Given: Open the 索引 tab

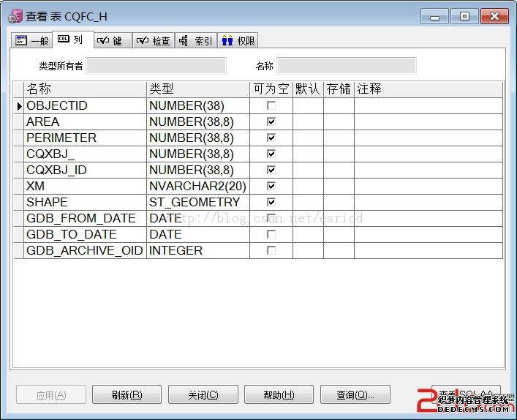Looking at the screenshot, I should tap(196, 41).
